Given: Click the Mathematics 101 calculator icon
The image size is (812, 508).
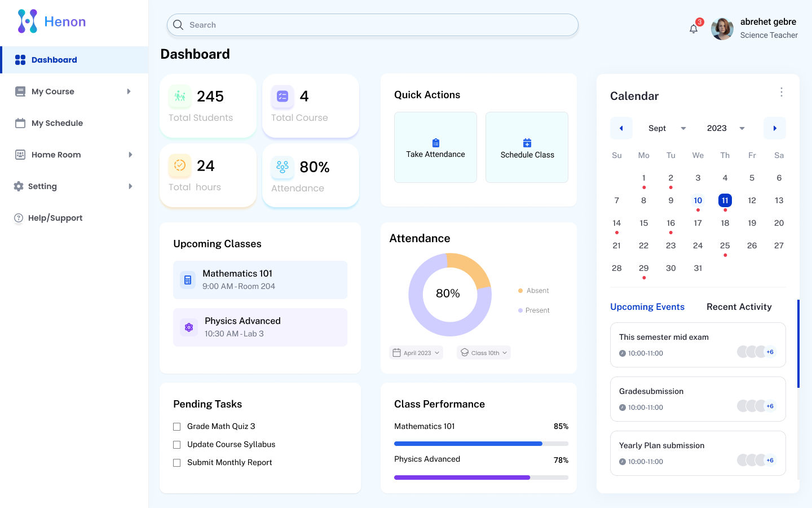Looking at the screenshot, I should (x=187, y=279).
